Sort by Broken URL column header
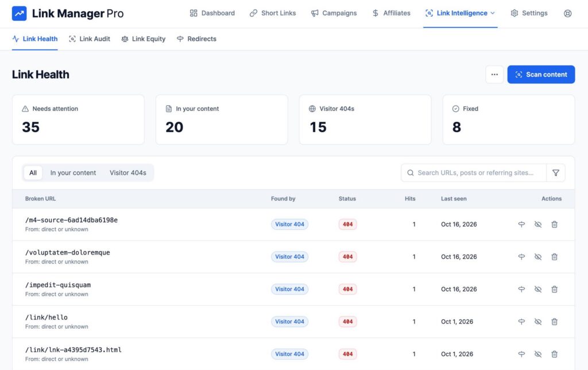Viewport: 588px width, 370px height. pyautogui.click(x=41, y=199)
